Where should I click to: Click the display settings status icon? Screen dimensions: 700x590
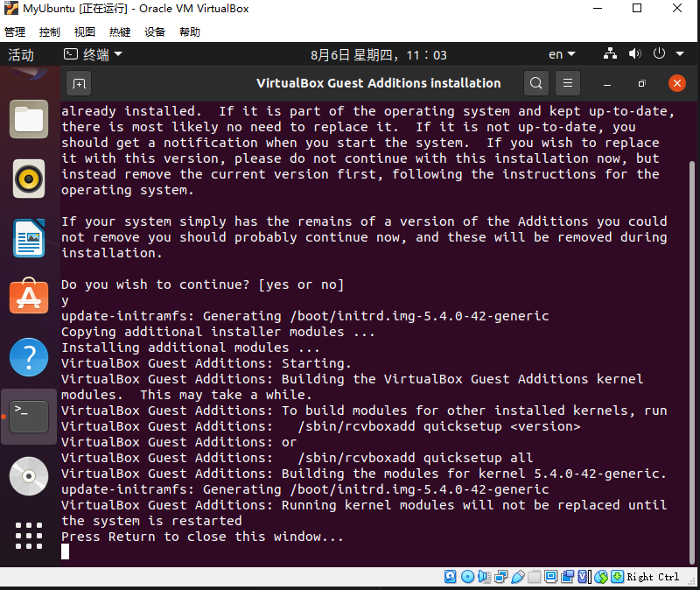tap(551, 577)
